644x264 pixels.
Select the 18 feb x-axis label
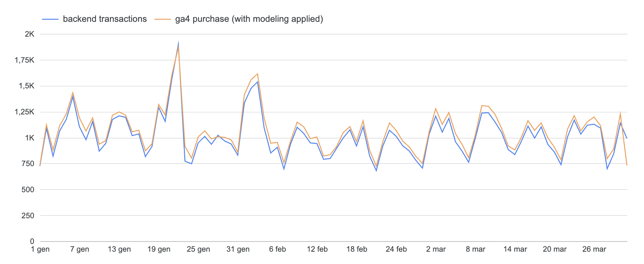(x=357, y=249)
